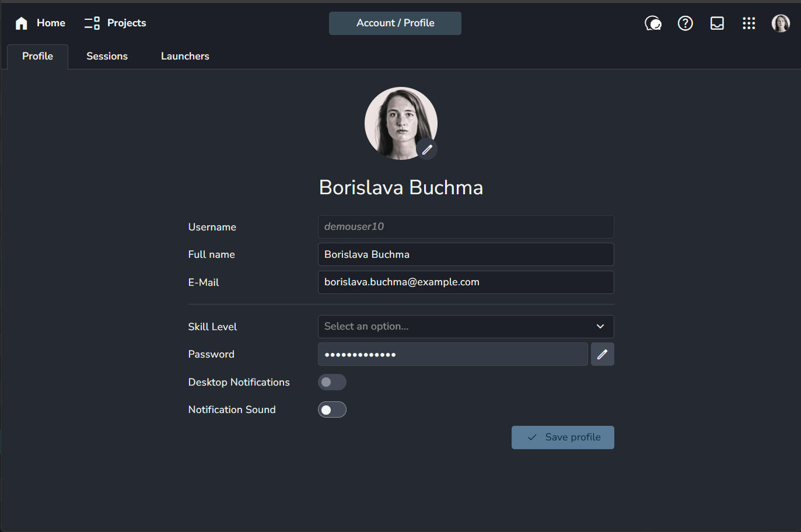Edit profile picture with pencil icon
Viewport: 801px width, 532px height.
coord(427,149)
